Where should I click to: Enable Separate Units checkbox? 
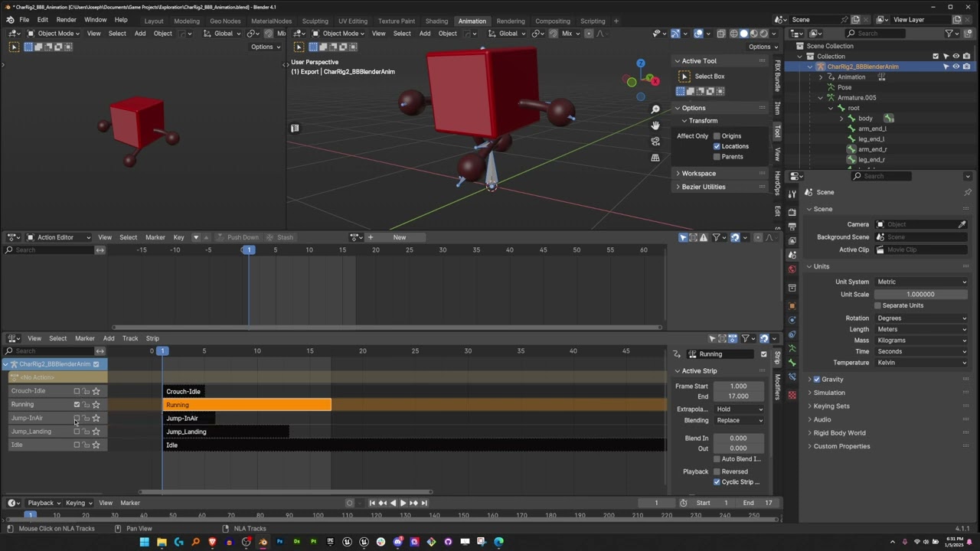pyautogui.click(x=877, y=305)
